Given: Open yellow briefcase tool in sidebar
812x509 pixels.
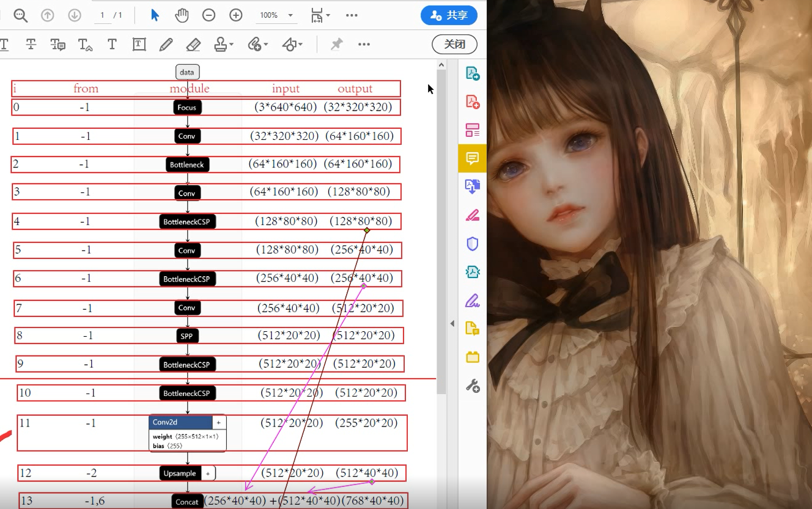Looking at the screenshot, I should tap(473, 357).
